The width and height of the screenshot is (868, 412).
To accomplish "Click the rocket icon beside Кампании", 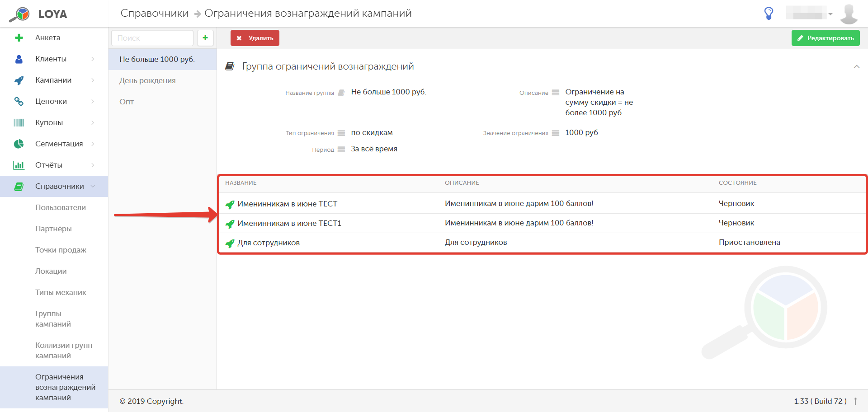I will (x=19, y=80).
